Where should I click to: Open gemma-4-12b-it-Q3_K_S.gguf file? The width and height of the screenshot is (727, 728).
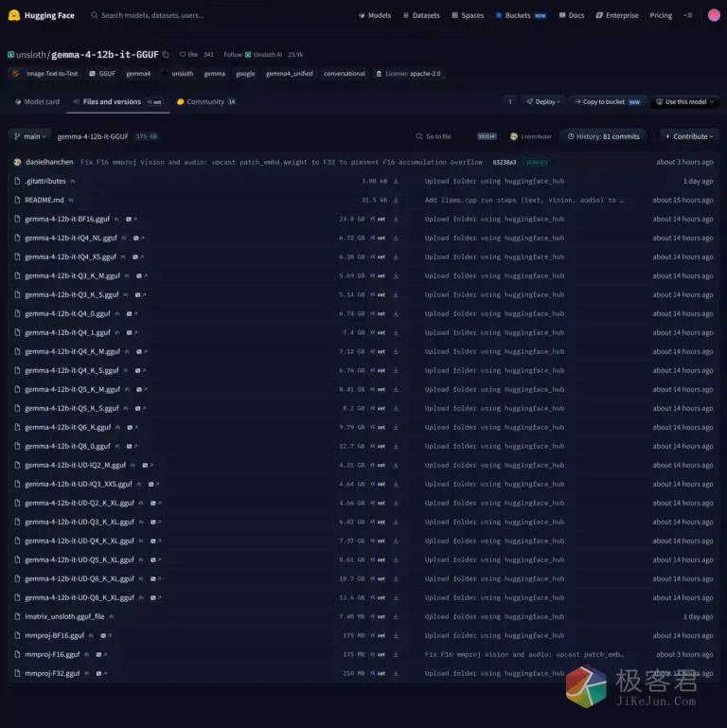point(72,294)
